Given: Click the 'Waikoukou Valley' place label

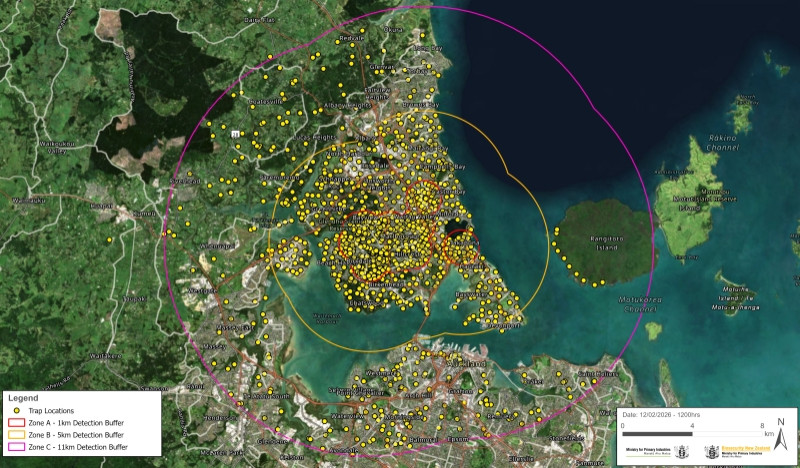Looking at the screenshot, I should tap(57, 147).
